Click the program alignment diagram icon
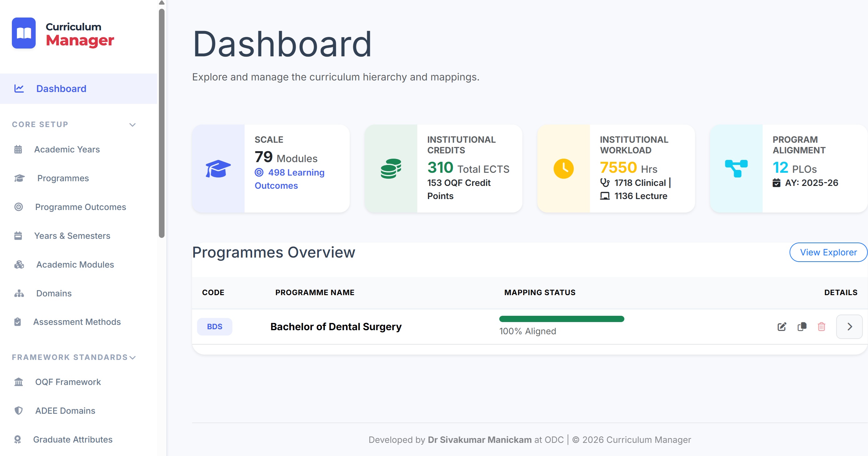The width and height of the screenshot is (868, 456). (736, 168)
